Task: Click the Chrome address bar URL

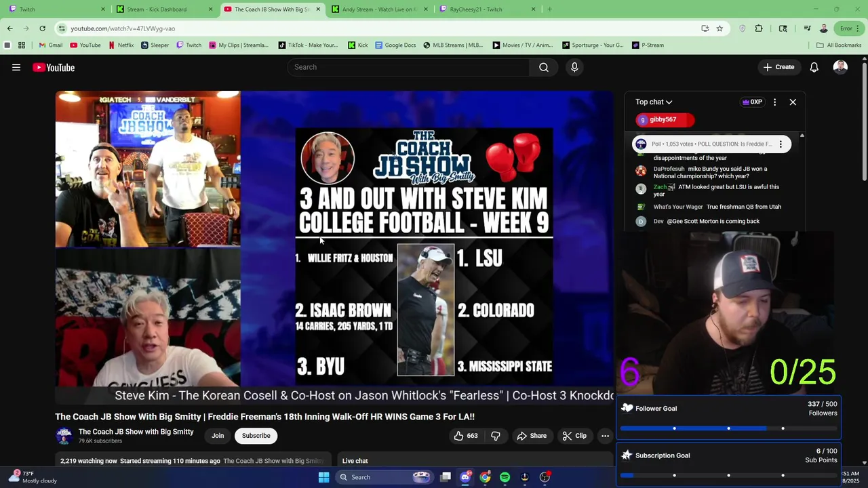Action: tap(123, 28)
